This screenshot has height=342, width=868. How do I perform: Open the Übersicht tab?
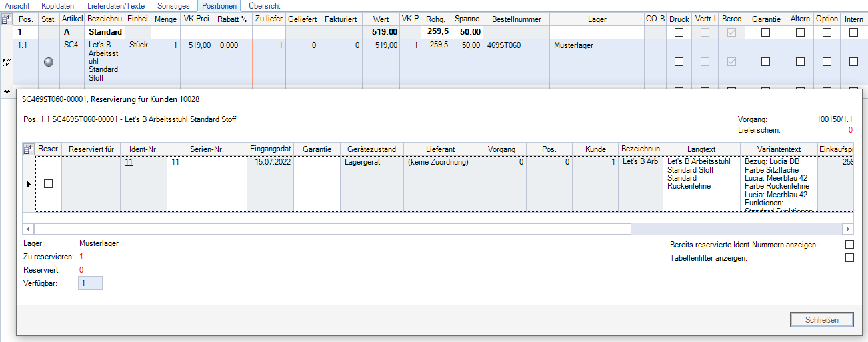[264, 5]
